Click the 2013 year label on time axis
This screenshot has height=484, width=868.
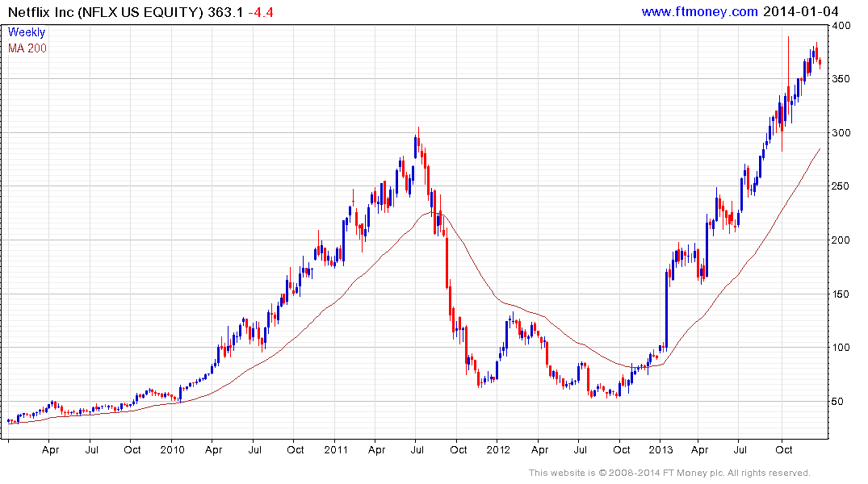point(661,449)
